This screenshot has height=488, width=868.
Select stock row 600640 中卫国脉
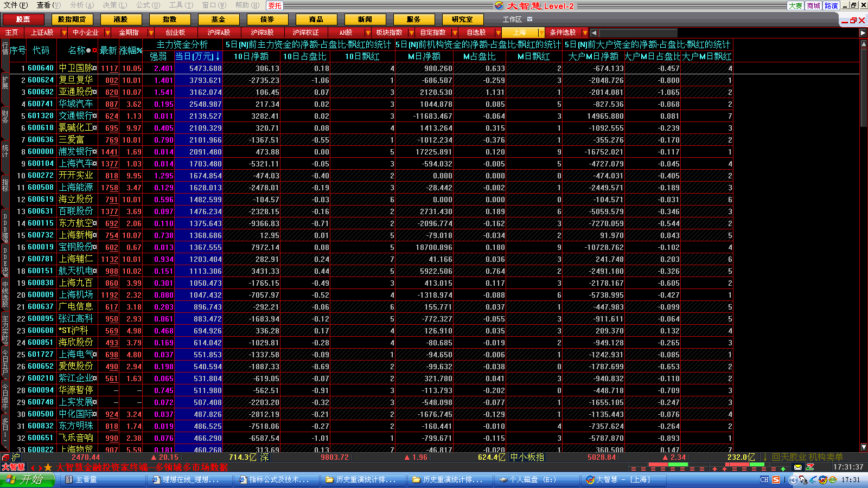pos(371,68)
